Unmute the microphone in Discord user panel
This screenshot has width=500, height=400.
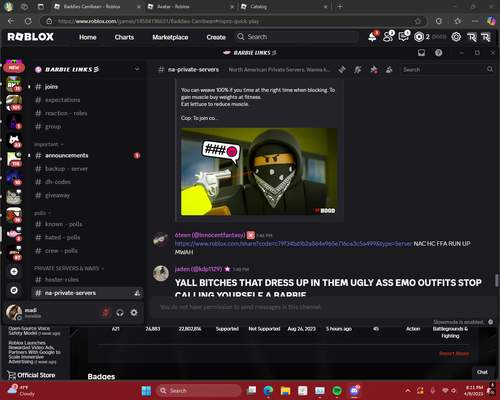coord(106,312)
